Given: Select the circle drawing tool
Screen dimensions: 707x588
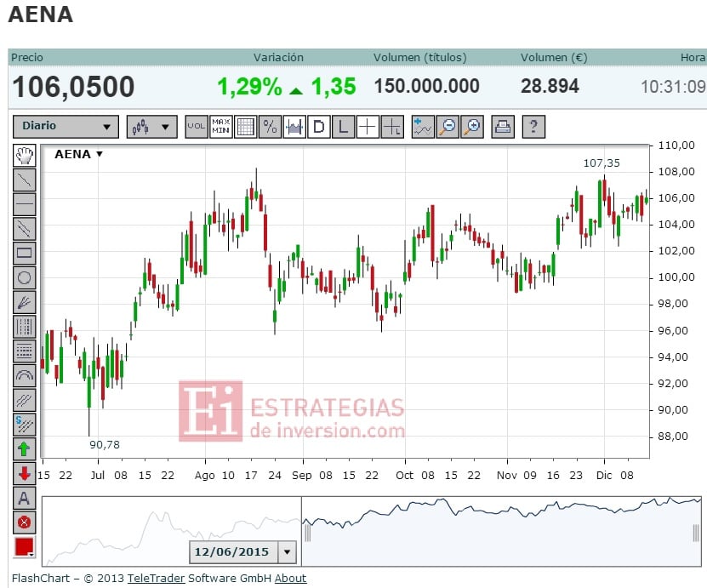Looking at the screenshot, I should pos(25,277).
